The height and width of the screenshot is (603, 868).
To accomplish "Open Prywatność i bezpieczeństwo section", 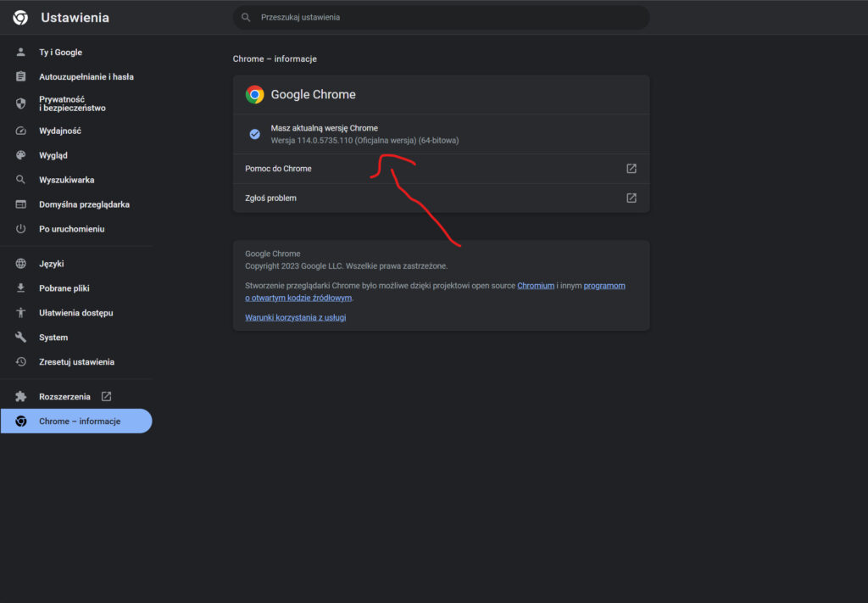I will tap(76, 103).
